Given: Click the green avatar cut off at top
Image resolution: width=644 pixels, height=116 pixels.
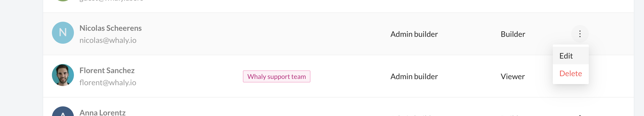Looking at the screenshot, I should tap(63, 1).
